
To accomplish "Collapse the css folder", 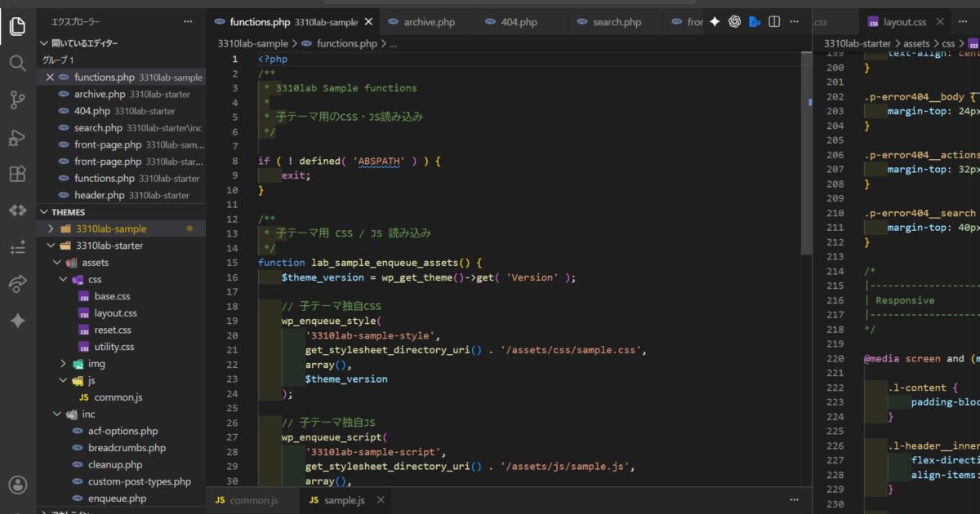I will (x=63, y=280).
